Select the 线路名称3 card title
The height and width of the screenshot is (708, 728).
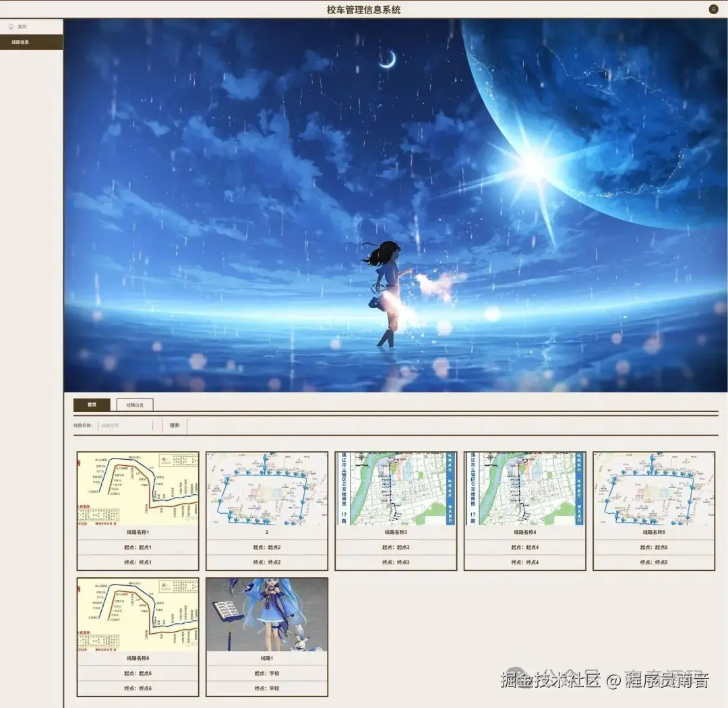(x=396, y=533)
